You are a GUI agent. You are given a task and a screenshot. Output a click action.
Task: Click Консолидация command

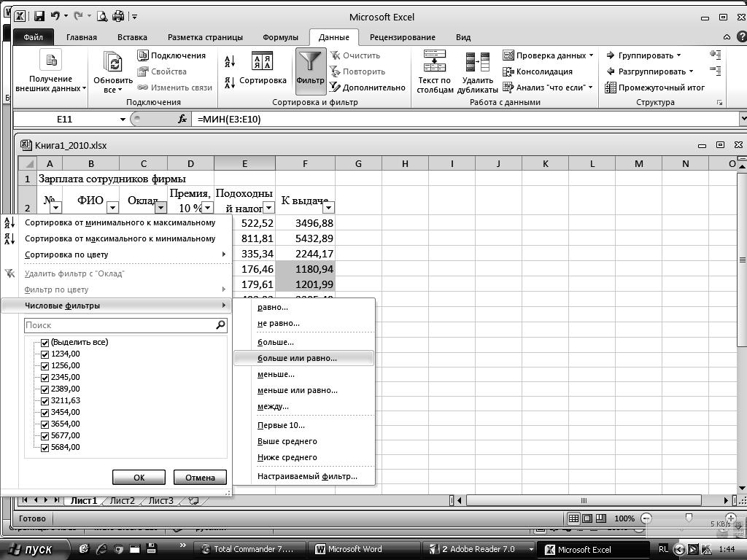pyautogui.click(x=538, y=72)
